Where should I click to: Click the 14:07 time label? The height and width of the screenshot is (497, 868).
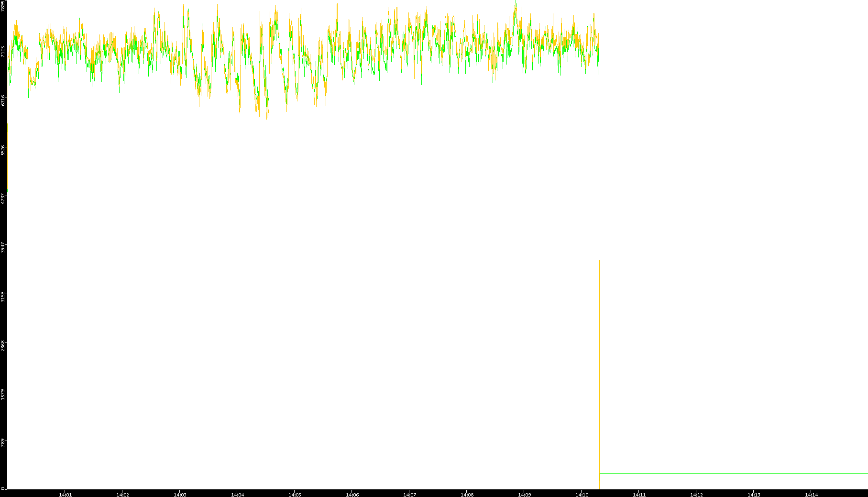click(409, 494)
